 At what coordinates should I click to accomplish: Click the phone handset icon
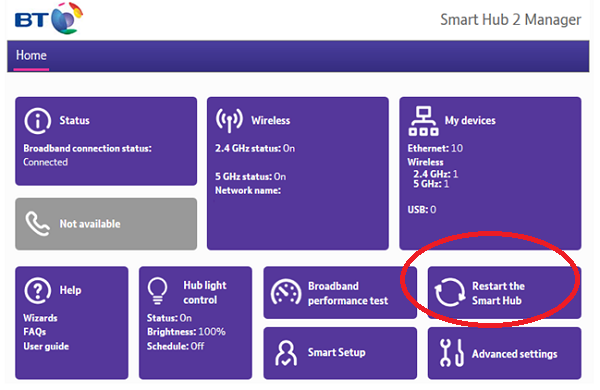click(x=38, y=224)
